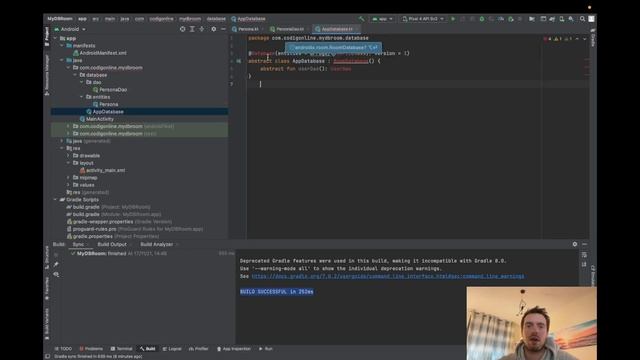Viewport: 640px width, 360px height.
Task: Open the docs.gradle.org link in build output
Action: 388,276
